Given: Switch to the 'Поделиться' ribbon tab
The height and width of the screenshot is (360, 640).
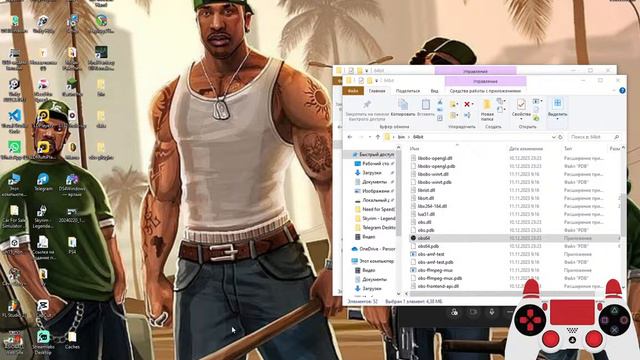Looking at the screenshot, I should pos(408,91).
